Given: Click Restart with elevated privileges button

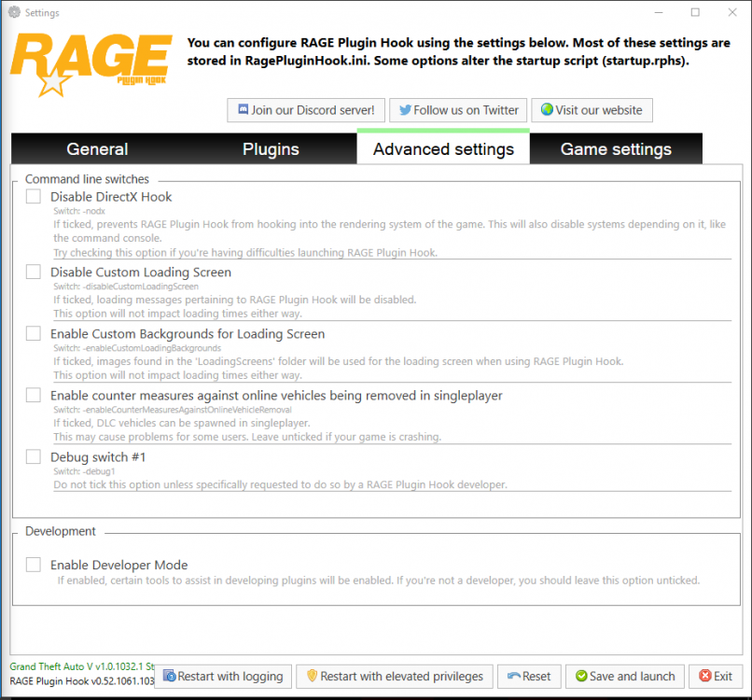Looking at the screenshot, I should [395, 677].
